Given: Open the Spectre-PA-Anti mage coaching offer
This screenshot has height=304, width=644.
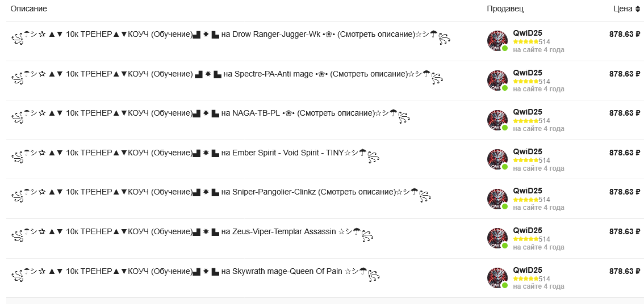Looking at the screenshot, I should point(227,77).
